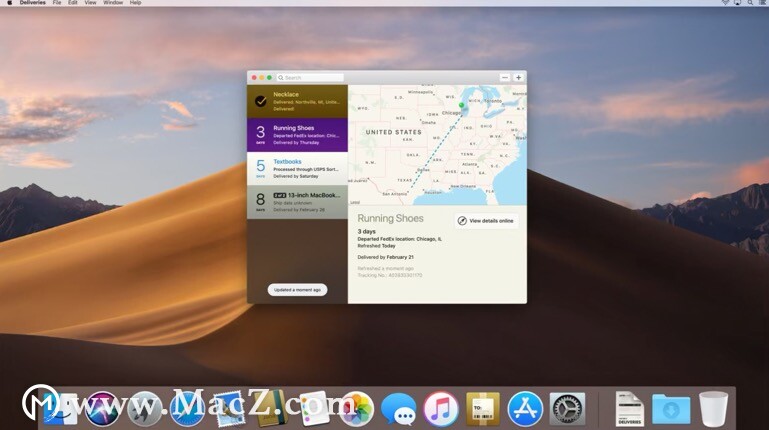Open the Siri icon in the Dock
Screen dimensions: 769x430
click(x=102, y=408)
